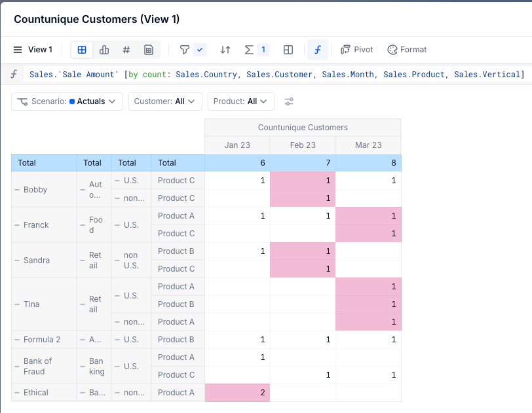Edit the Sales 'Sale Amount' formula field

tap(277, 74)
